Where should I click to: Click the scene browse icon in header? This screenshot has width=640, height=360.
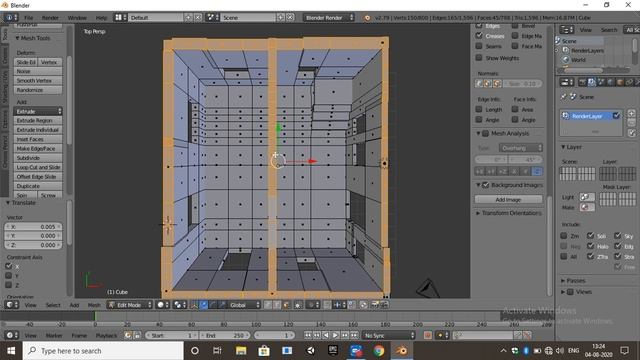[x=212, y=18]
